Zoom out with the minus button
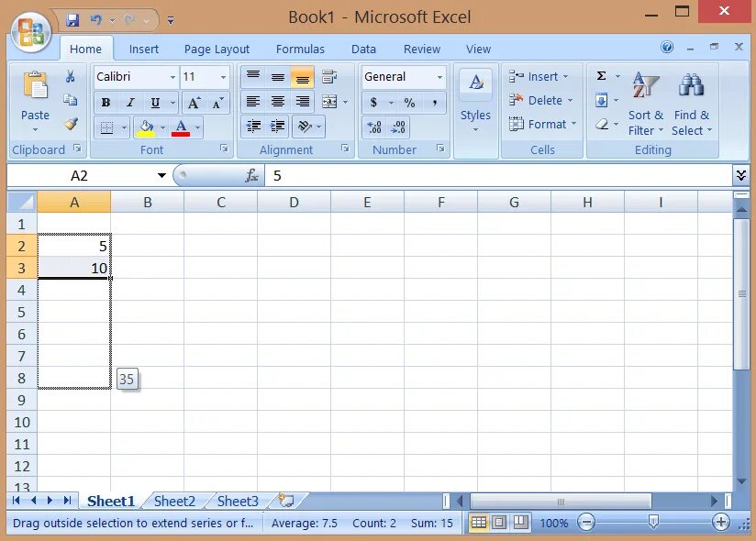Image resolution: width=756 pixels, height=541 pixels. tap(586, 522)
